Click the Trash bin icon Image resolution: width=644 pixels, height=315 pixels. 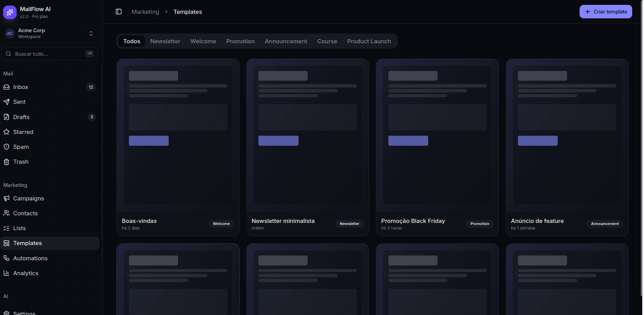click(7, 162)
